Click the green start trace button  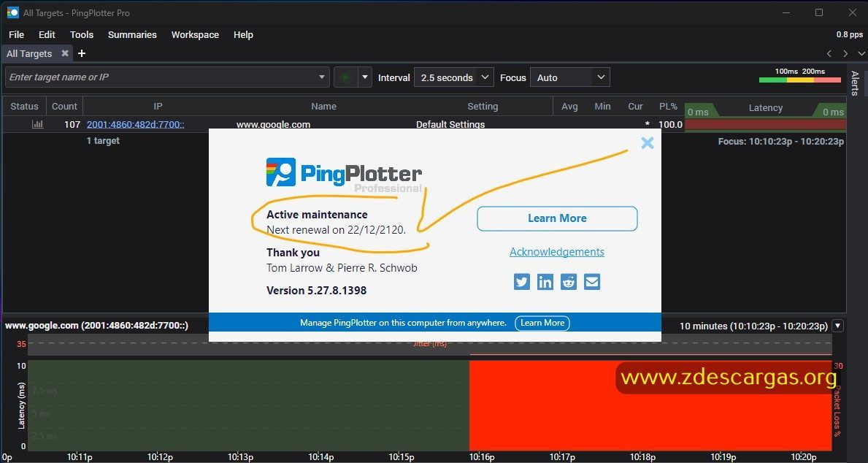pos(346,77)
